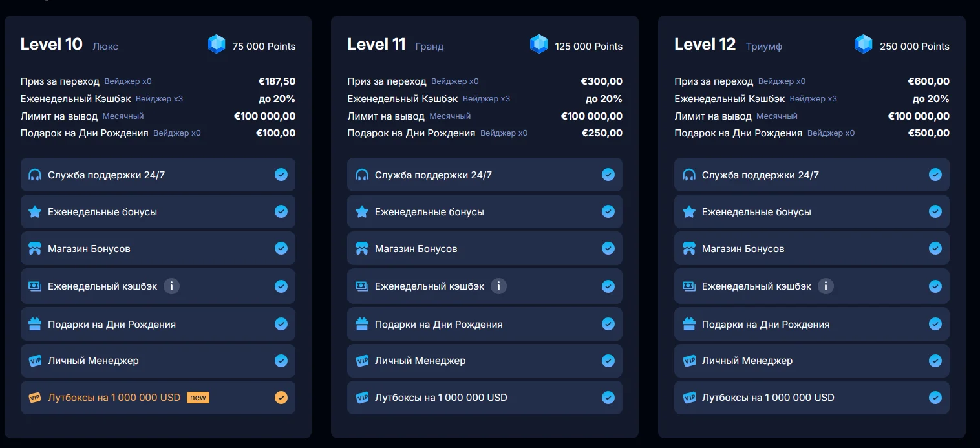Click checkmark for Магазин Бонусов in Level 12
The height and width of the screenshot is (448, 980).
point(935,249)
